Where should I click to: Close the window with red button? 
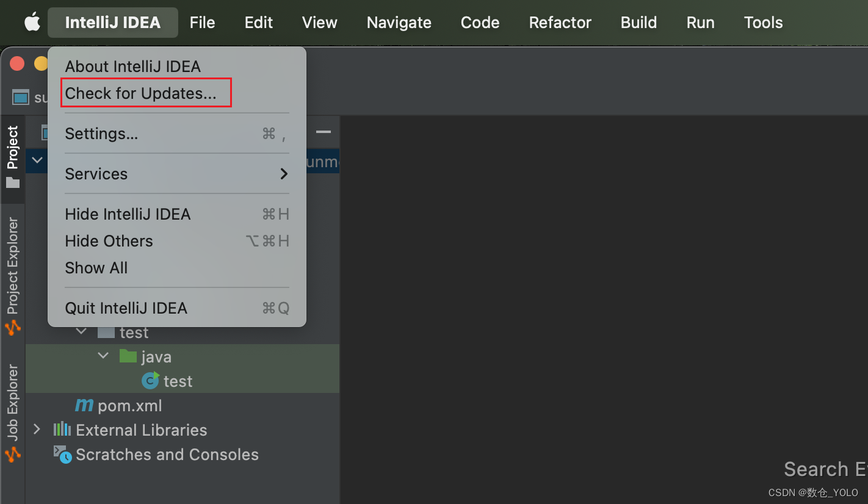pyautogui.click(x=17, y=63)
